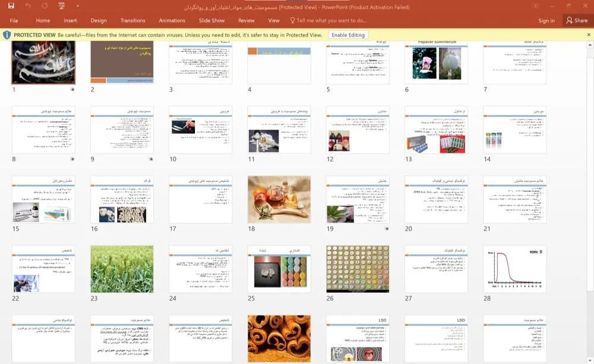Select the Transitions tab
The image size is (594, 364).
click(132, 20)
